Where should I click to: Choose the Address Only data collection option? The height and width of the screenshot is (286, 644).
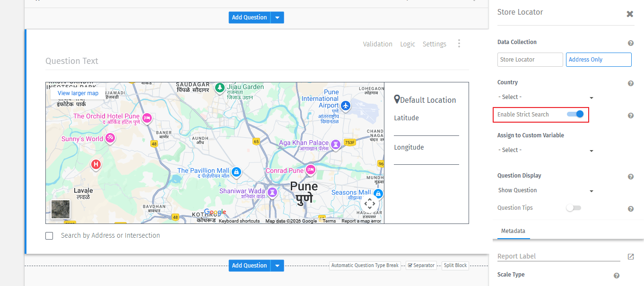coord(599,60)
